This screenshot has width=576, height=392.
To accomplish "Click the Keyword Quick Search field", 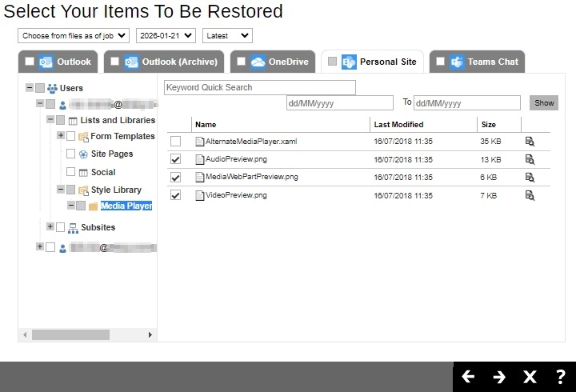I will (x=259, y=87).
